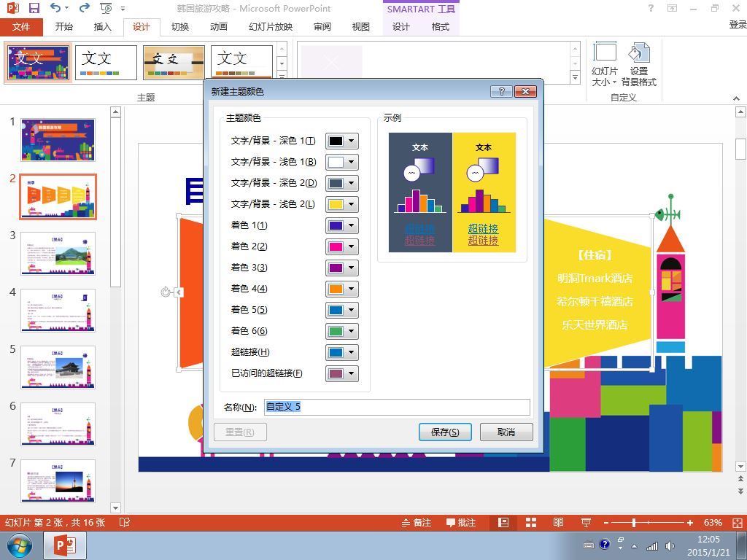Switch to Normal view icon

point(503,522)
